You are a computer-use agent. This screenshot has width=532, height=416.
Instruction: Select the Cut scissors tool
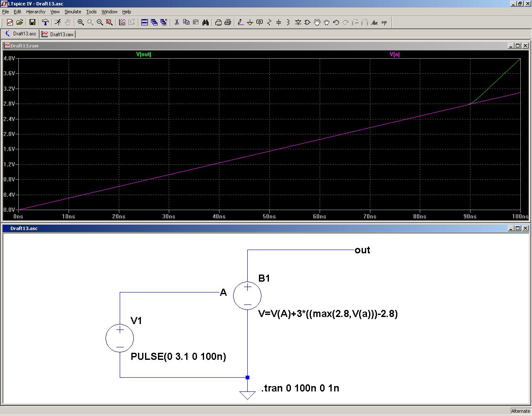[x=177, y=22]
